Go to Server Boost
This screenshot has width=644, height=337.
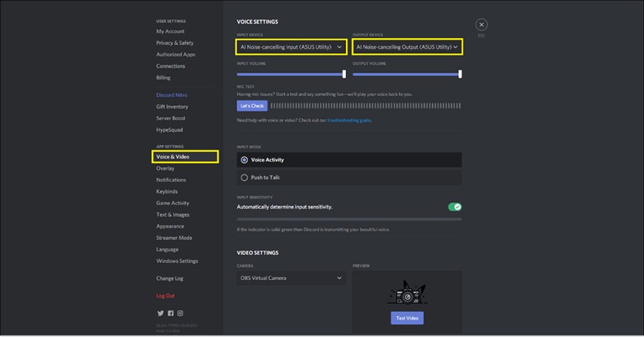click(x=171, y=118)
